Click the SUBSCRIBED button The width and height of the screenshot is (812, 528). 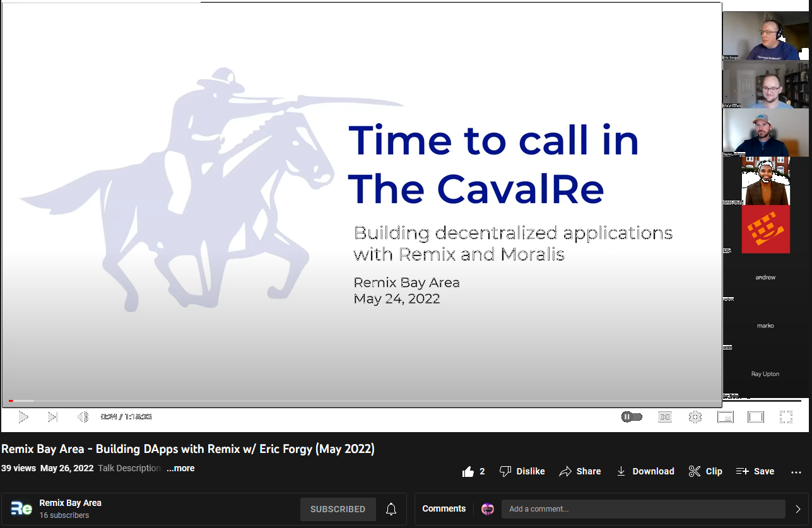tap(338, 509)
